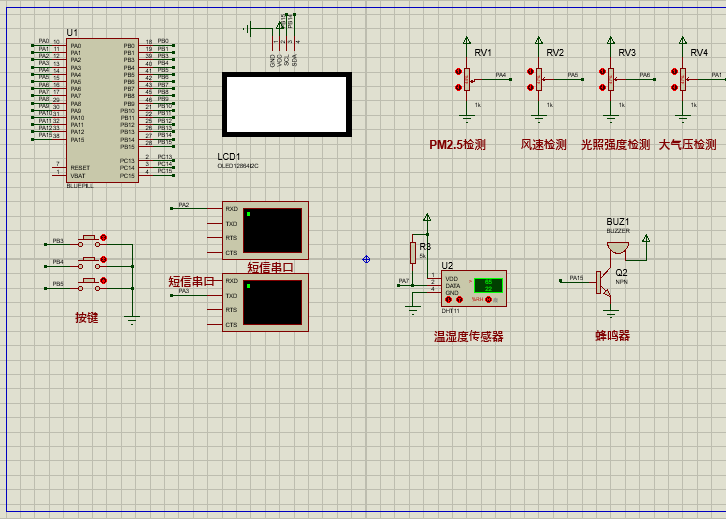The height and width of the screenshot is (519, 726).
Task: Click the '温湿度传感器' label
Action: pos(469,337)
